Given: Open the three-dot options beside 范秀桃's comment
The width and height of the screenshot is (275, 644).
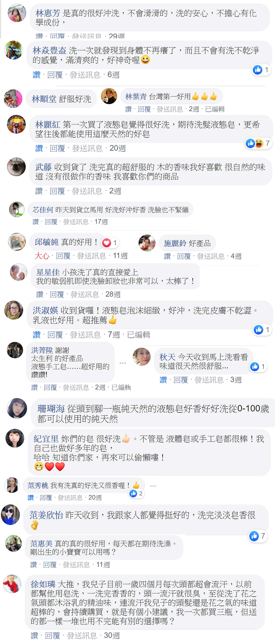Looking at the screenshot, I should 153,486.
